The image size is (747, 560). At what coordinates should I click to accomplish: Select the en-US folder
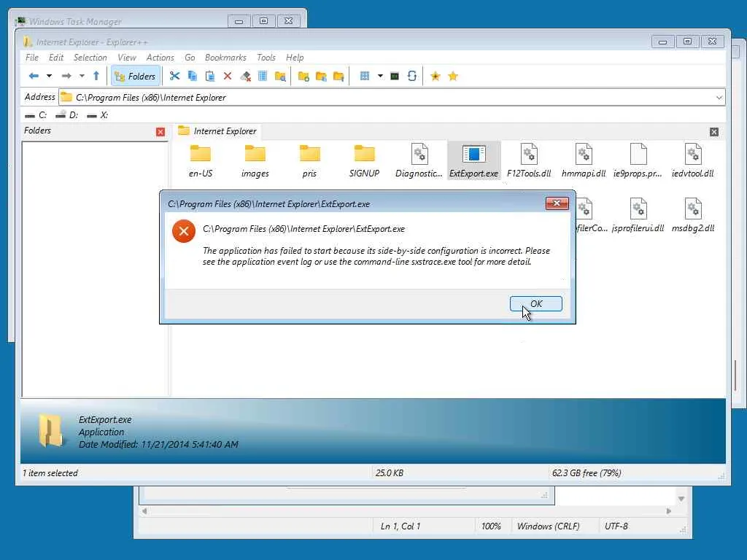tap(201, 161)
